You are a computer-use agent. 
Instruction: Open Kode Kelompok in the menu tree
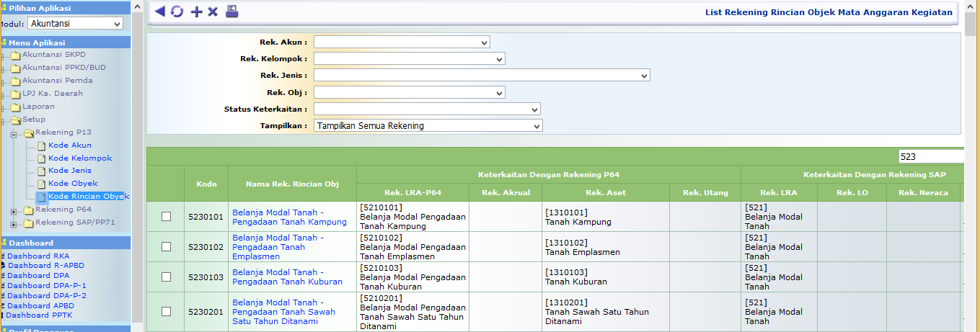80,158
